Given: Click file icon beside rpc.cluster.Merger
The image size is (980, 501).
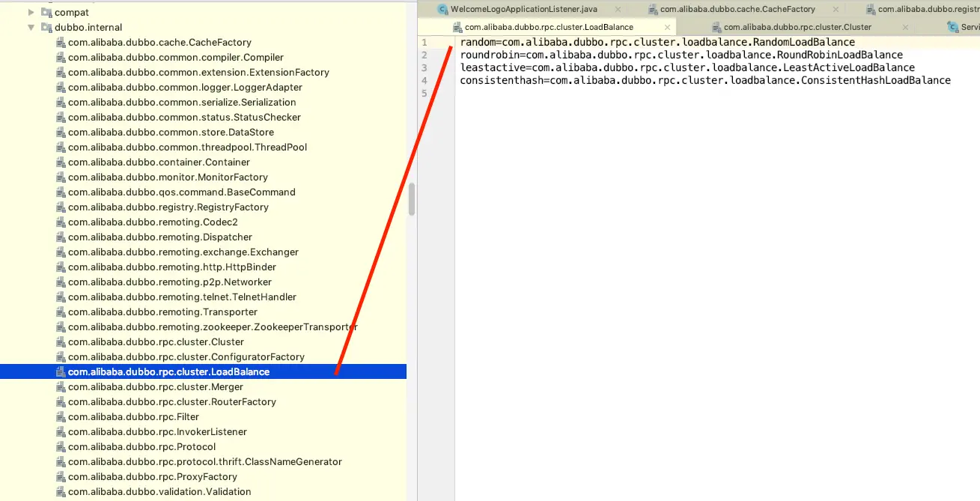Looking at the screenshot, I should pos(61,387).
